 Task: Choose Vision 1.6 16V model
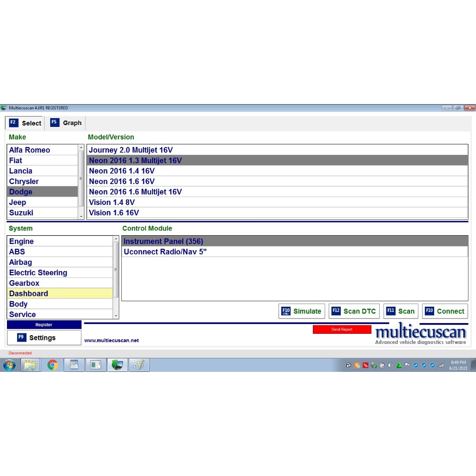pos(277,213)
